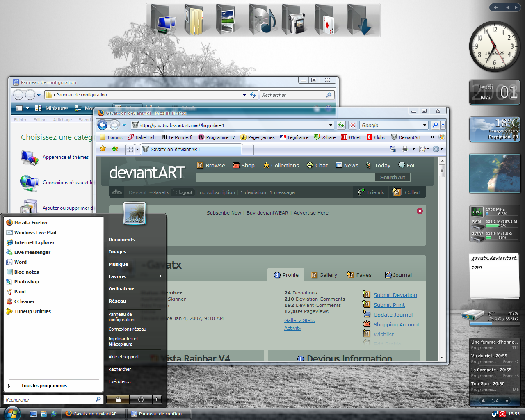The height and width of the screenshot is (420, 525).
Task: Click the Google search box in Firefox
Action: (391, 126)
